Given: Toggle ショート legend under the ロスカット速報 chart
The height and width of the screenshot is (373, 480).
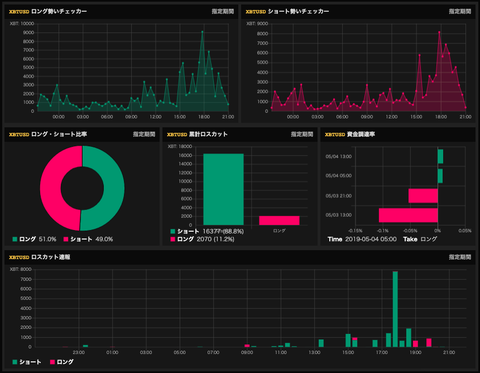Looking at the screenshot, I should click(27, 362).
